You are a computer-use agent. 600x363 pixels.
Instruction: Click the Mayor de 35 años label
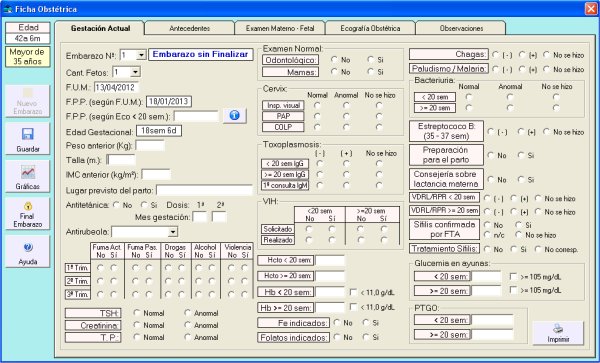(27, 57)
